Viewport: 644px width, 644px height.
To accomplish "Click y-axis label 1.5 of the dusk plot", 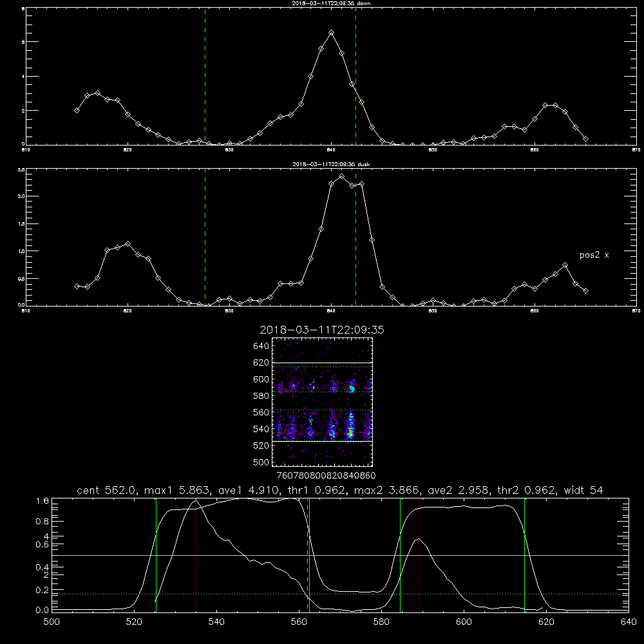I will [x=21, y=224].
